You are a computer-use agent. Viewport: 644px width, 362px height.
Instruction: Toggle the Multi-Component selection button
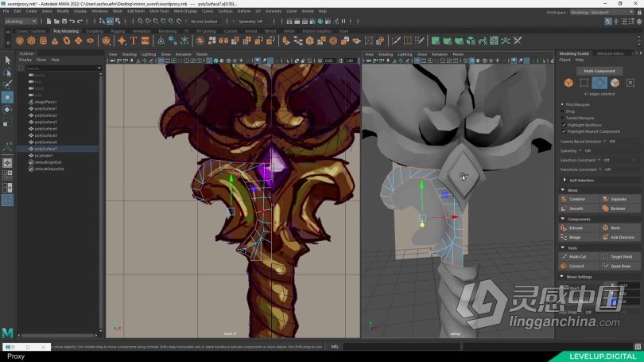coord(599,71)
